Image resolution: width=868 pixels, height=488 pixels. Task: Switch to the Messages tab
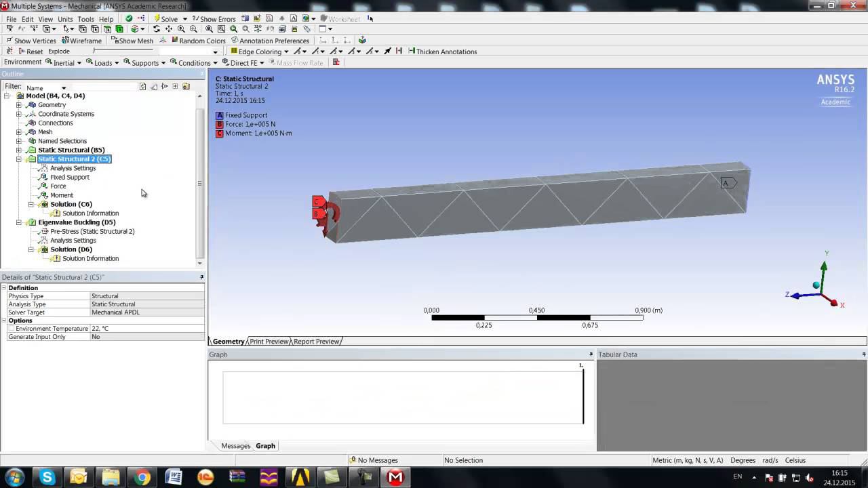(x=236, y=446)
